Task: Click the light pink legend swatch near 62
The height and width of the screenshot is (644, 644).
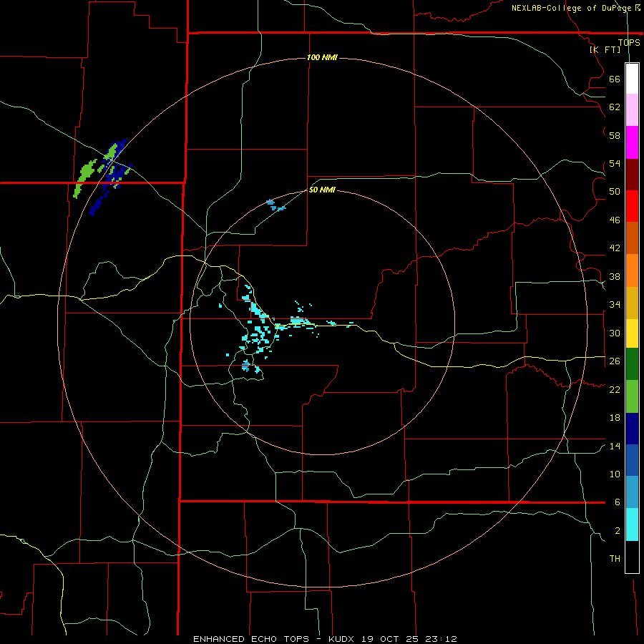Action: [632, 109]
